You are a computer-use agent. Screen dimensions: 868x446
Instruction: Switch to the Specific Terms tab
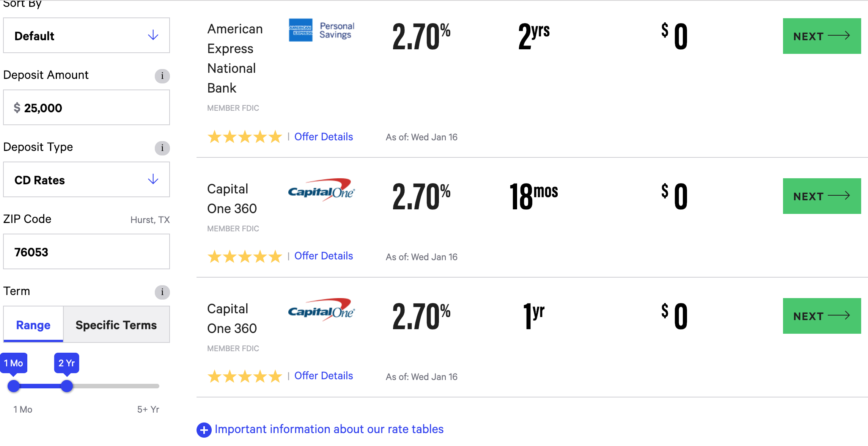pos(116,325)
